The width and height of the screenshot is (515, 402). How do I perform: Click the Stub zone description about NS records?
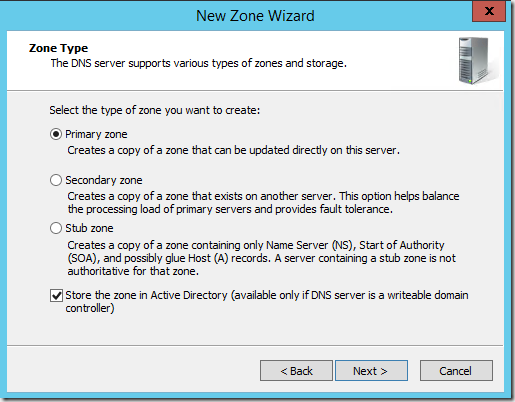point(261,258)
